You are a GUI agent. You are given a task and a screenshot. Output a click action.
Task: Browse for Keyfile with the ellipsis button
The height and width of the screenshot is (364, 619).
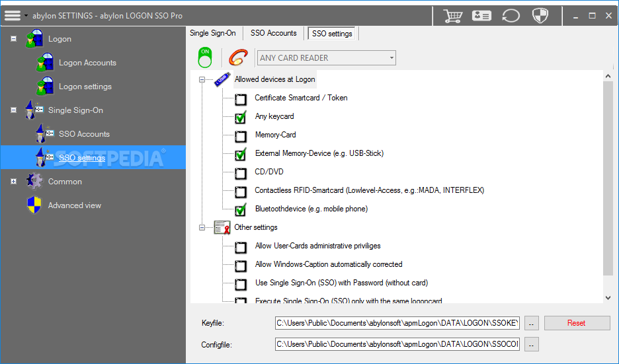[x=531, y=323]
